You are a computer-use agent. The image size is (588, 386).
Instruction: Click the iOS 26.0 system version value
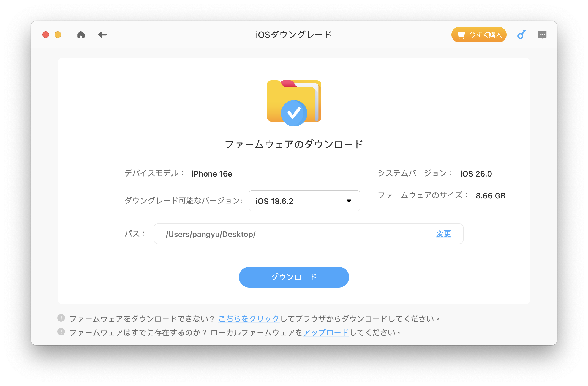tap(476, 174)
